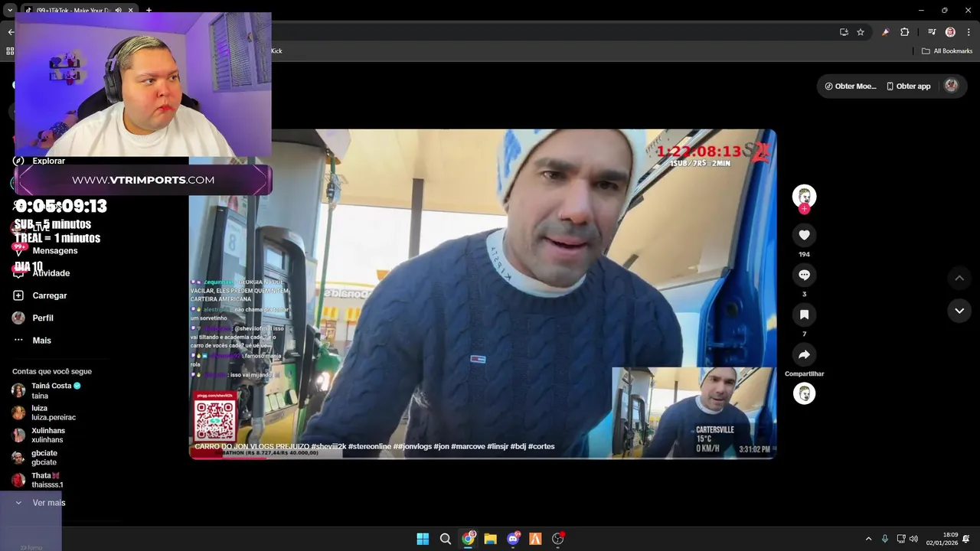This screenshot has width=980, height=551.
Task: Click the Chrome bookmark star icon
Action: pyautogui.click(x=861, y=32)
